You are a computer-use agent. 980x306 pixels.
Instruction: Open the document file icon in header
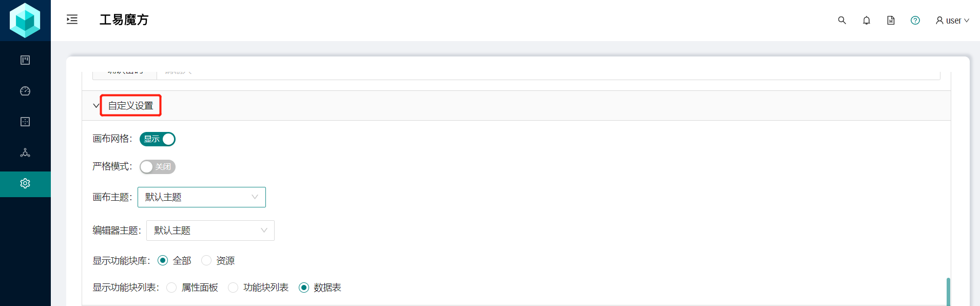pyautogui.click(x=891, y=20)
